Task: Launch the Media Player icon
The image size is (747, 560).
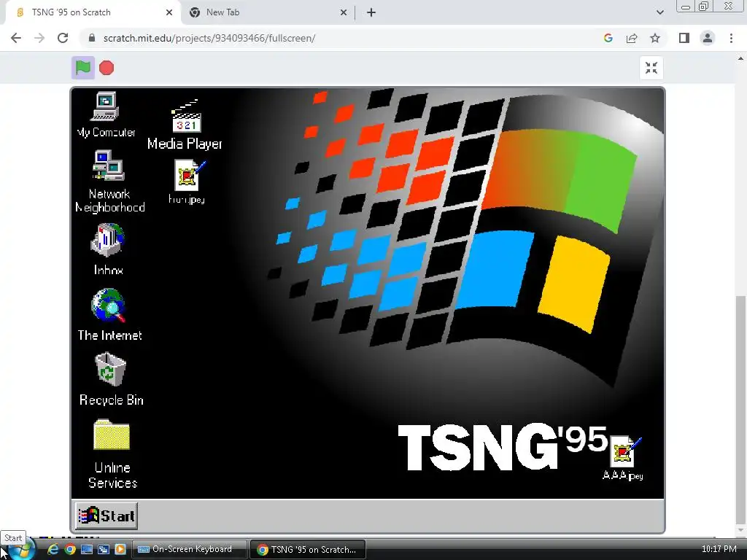Action: pos(185,125)
